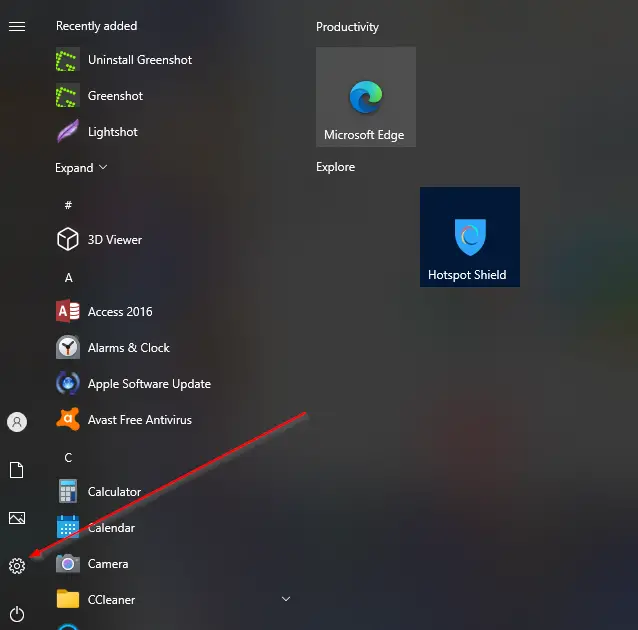638x630 pixels.
Task: Select the Lightshot text entry
Action: 113,132
